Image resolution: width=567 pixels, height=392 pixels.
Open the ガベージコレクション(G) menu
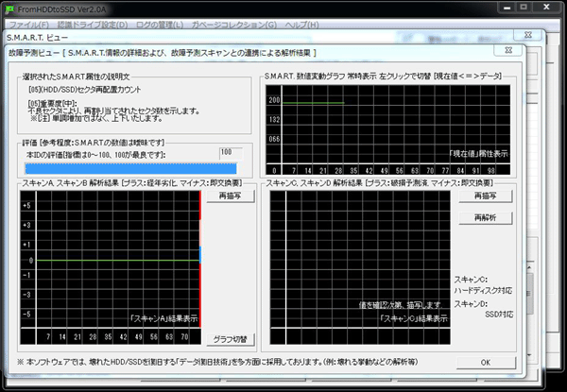tap(234, 25)
